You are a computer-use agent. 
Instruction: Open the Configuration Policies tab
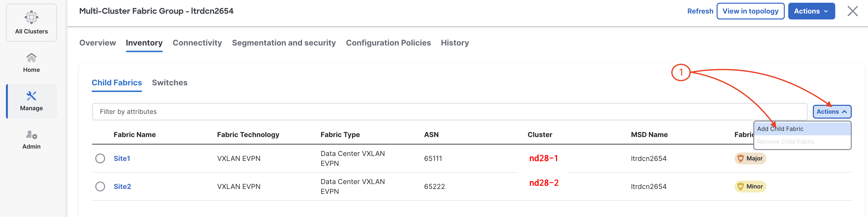388,43
